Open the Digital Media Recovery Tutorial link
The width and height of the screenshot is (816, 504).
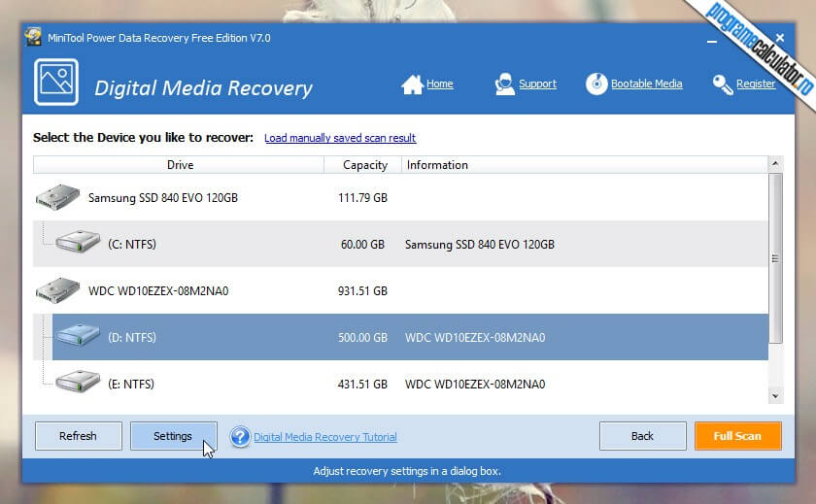(x=325, y=437)
